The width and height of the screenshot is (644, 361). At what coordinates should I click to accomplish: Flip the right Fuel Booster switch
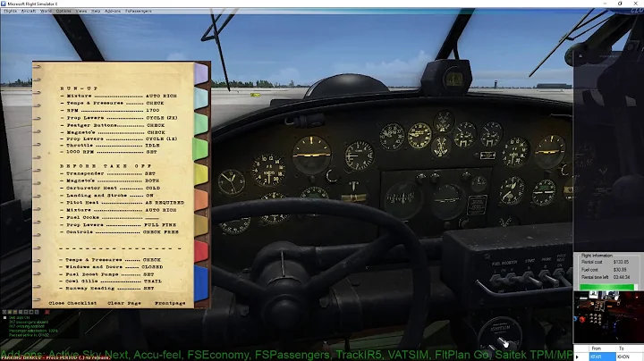click(x=513, y=279)
